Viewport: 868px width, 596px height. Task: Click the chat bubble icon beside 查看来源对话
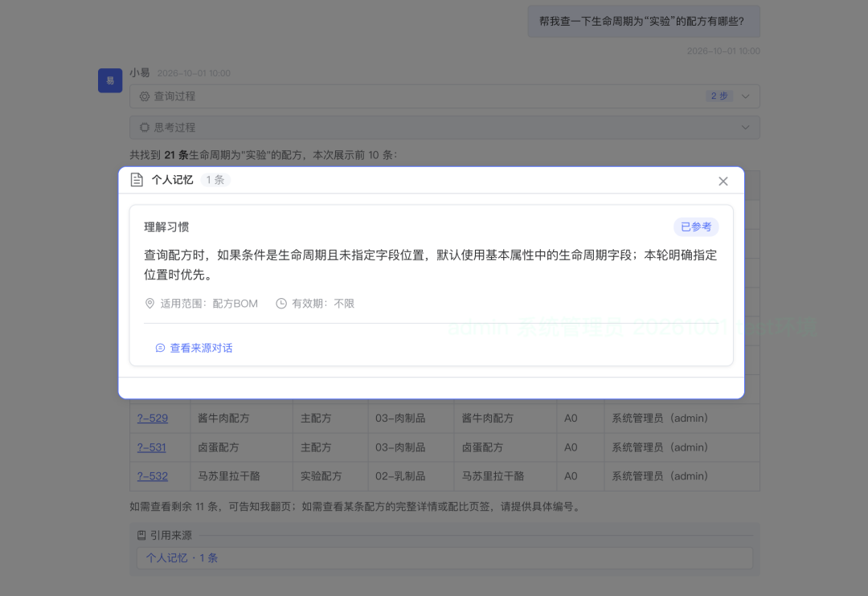tap(160, 348)
